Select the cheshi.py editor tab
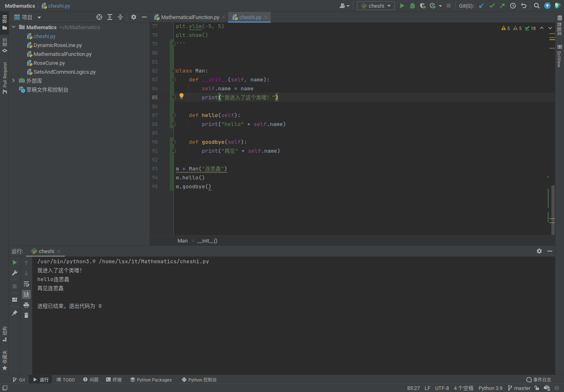This screenshot has width=564, height=392. [x=250, y=17]
